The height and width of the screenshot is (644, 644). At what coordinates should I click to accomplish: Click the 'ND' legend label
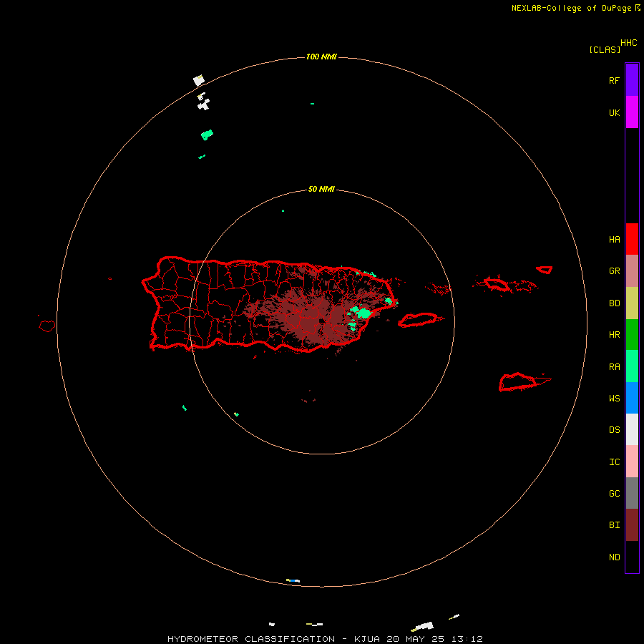(614, 557)
